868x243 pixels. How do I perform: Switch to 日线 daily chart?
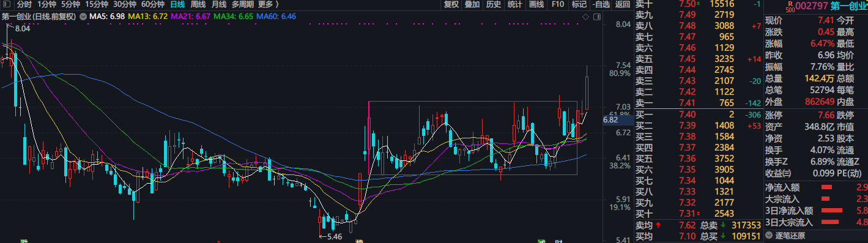177,4
